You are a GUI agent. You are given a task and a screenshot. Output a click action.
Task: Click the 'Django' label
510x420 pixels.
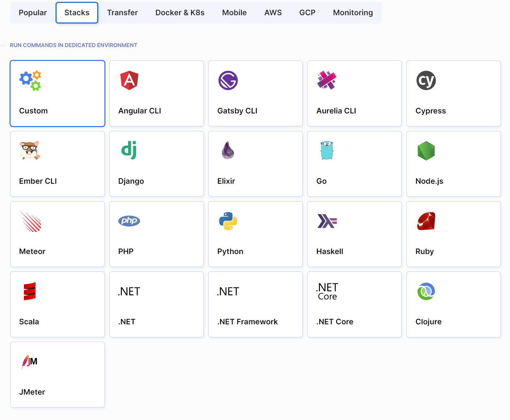[x=131, y=181]
